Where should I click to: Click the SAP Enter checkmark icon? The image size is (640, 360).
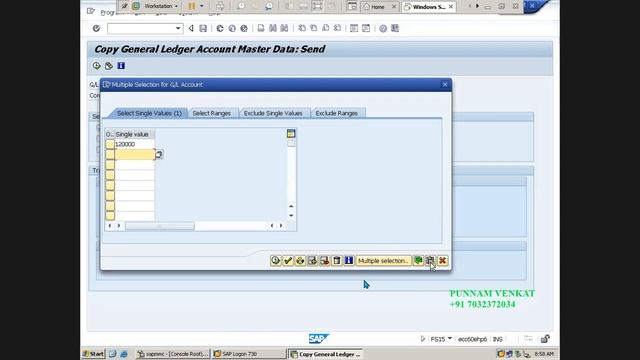coord(96,28)
